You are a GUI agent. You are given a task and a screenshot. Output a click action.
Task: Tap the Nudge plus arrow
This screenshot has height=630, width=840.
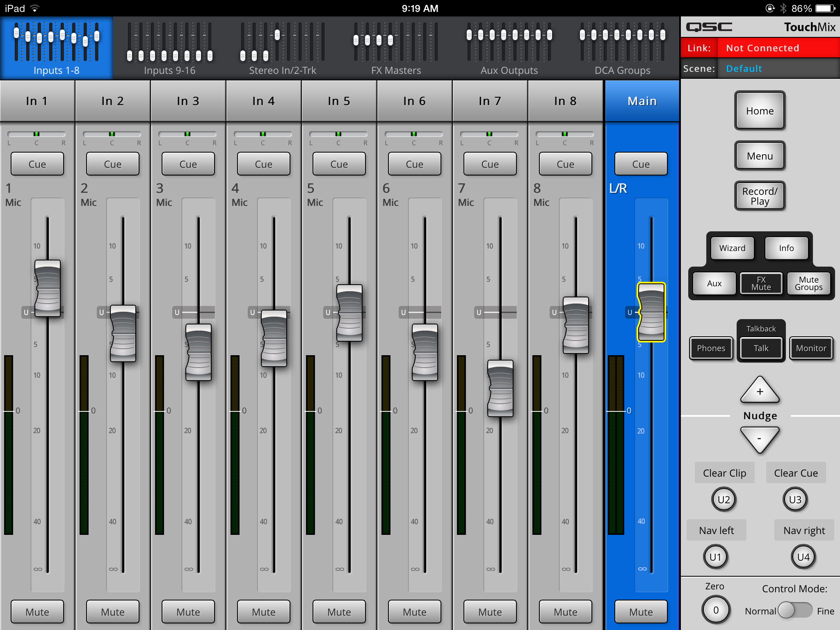click(760, 390)
